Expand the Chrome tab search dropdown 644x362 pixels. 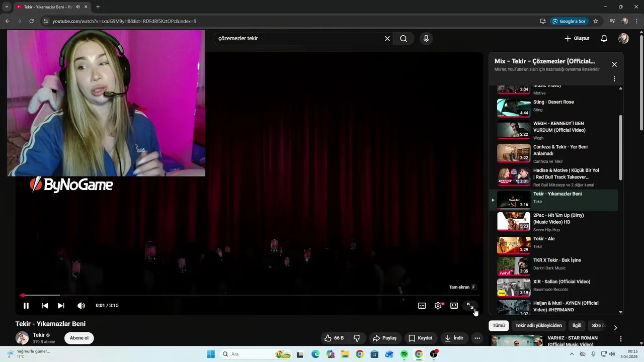(7, 7)
